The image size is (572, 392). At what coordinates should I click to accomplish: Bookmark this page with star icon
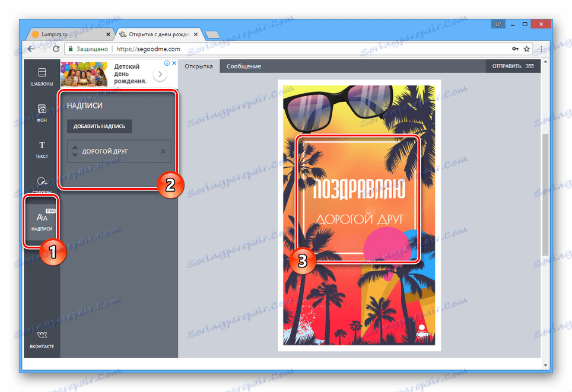pyautogui.click(x=526, y=49)
